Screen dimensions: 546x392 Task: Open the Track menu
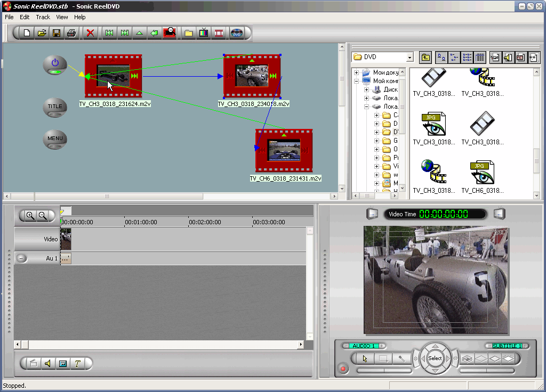43,17
